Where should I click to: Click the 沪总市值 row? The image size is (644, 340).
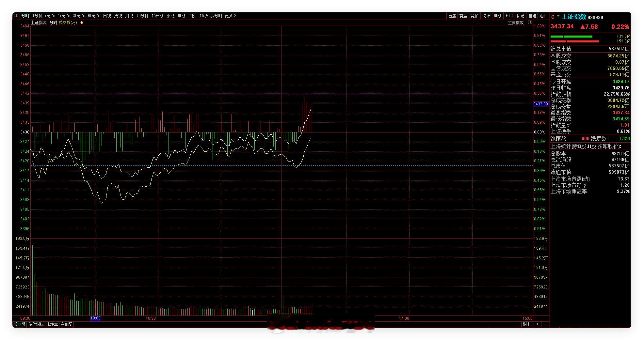point(590,49)
